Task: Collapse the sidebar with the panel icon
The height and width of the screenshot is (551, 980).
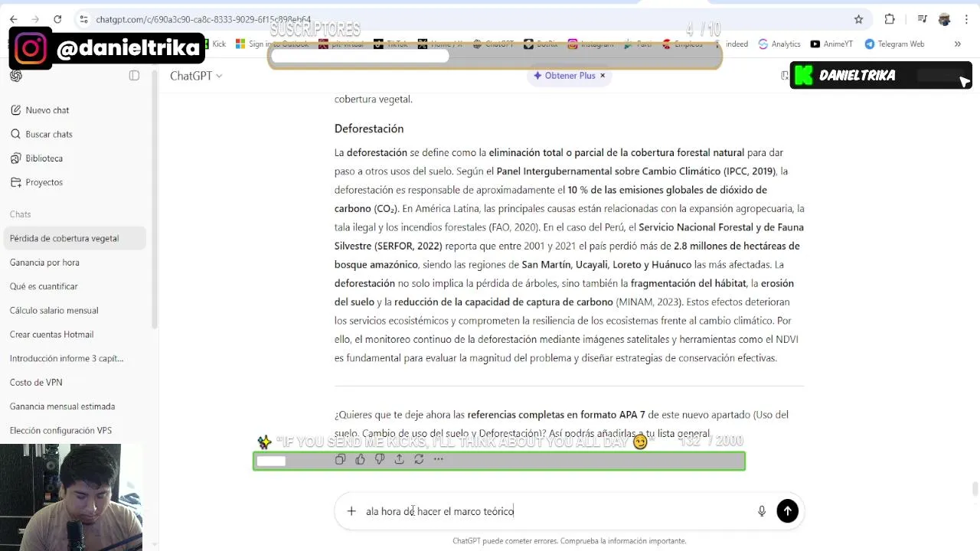Action: click(x=134, y=75)
